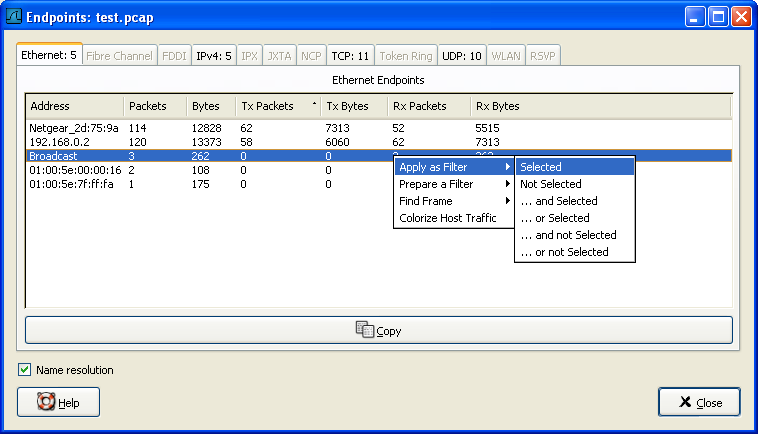
Task: Sort table by Address column header
Action: coord(74,106)
